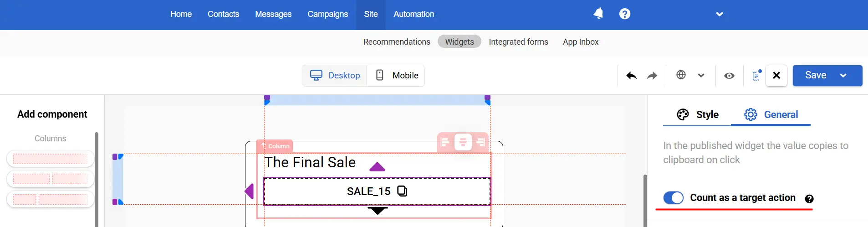The width and height of the screenshot is (868, 227).
Task: Click the help question mark in header
Action: tap(625, 14)
